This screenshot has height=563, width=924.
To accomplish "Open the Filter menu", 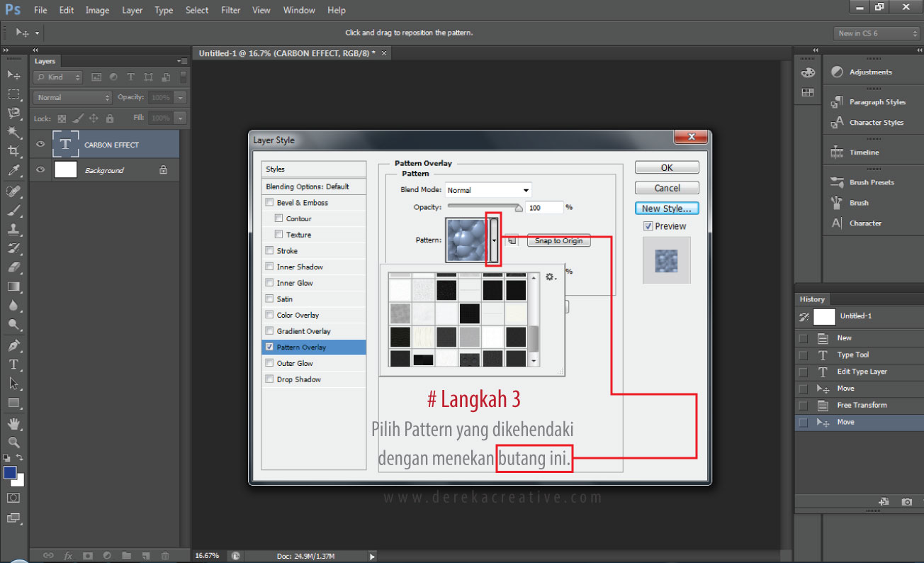I will click(x=230, y=10).
